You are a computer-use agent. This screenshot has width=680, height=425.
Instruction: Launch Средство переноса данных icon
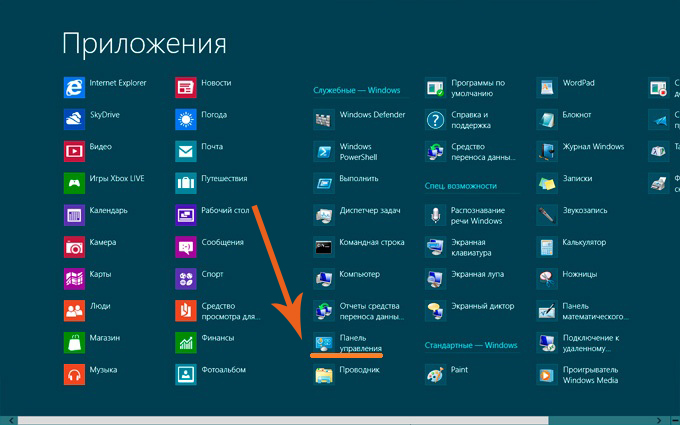click(435, 151)
